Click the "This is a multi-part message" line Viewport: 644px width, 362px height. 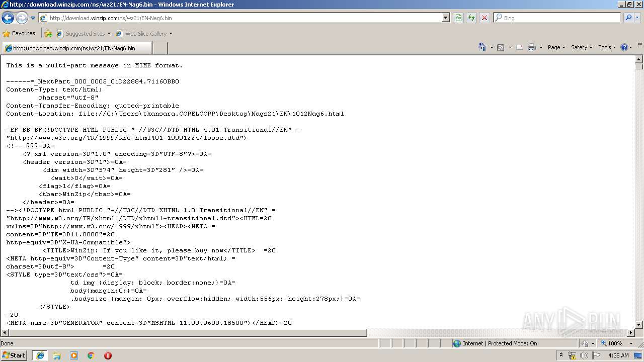click(x=95, y=65)
